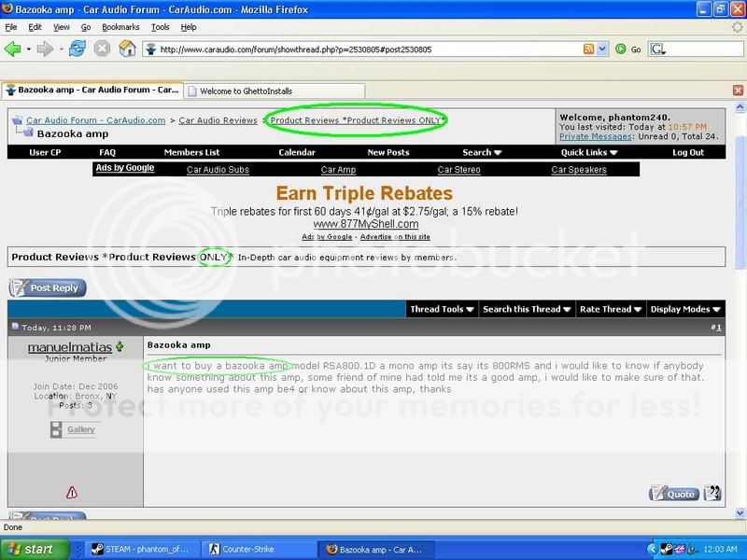Click Log Out in the navbar
The height and width of the screenshot is (560, 747).
click(x=688, y=152)
